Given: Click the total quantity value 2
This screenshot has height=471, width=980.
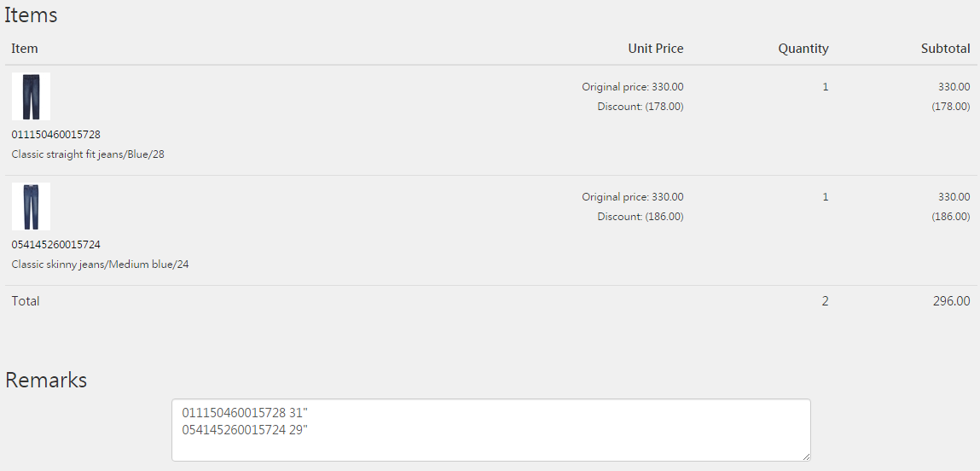Looking at the screenshot, I should coord(825,301).
